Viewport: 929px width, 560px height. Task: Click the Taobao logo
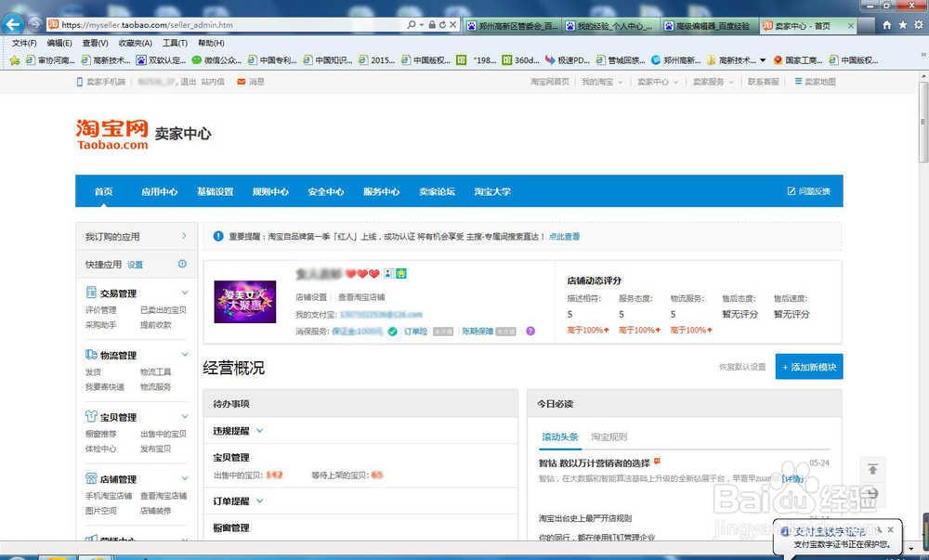coord(112,135)
